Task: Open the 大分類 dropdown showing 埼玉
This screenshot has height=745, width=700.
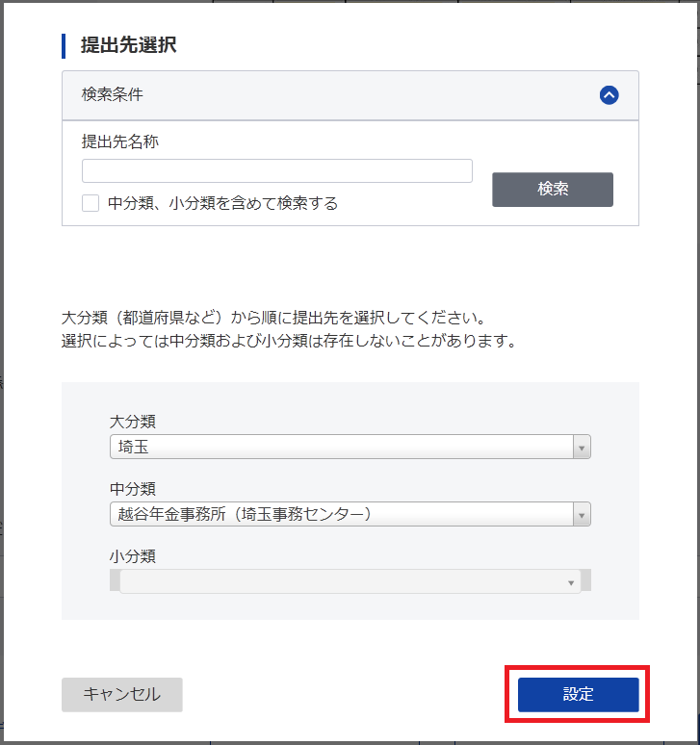Action: [350, 447]
